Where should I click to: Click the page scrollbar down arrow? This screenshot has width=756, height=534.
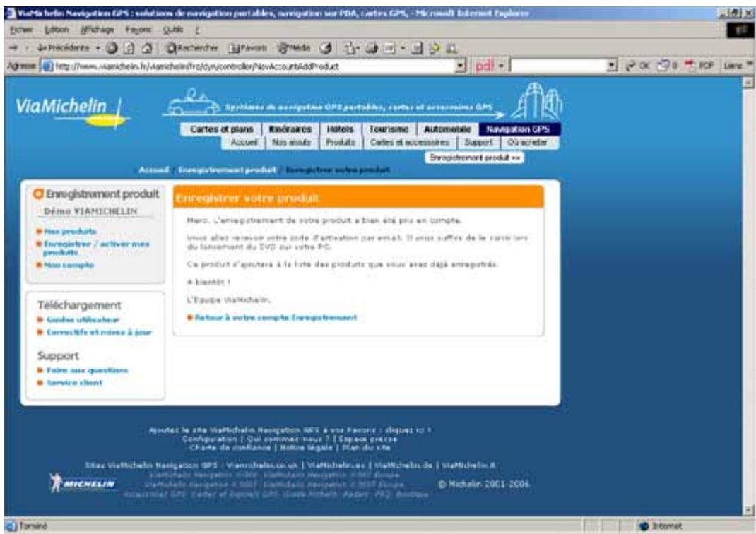(749, 510)
